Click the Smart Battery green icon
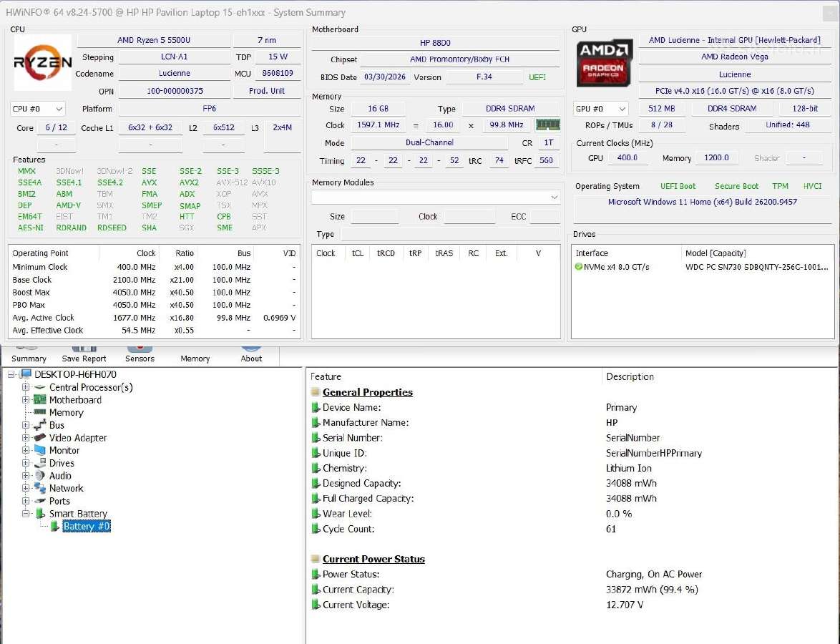The width and height of the screenshot is (840, 644). [x=39, y=513]
